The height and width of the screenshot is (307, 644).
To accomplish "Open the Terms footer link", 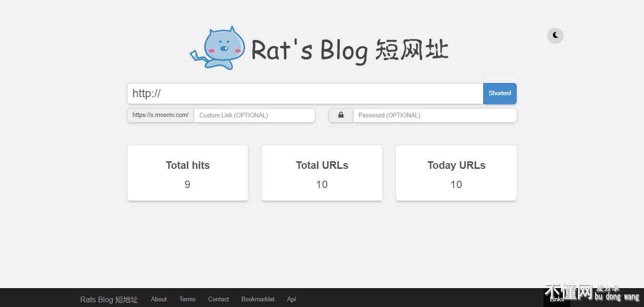I will coord(187,299).
